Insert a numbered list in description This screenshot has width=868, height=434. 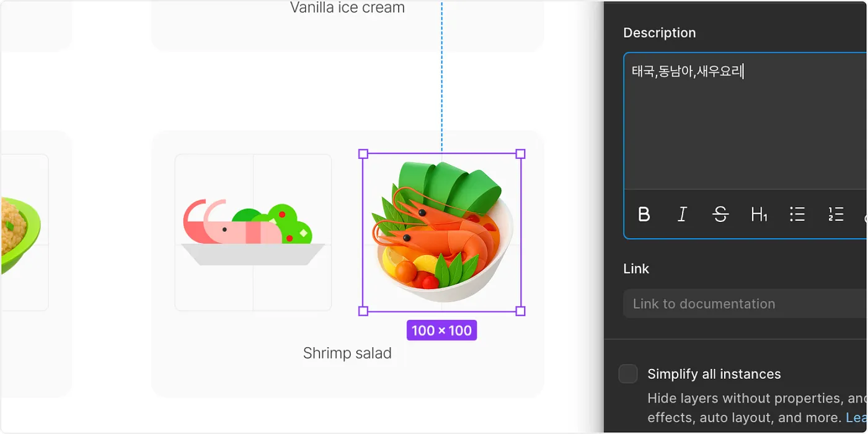tap(836, 215)
